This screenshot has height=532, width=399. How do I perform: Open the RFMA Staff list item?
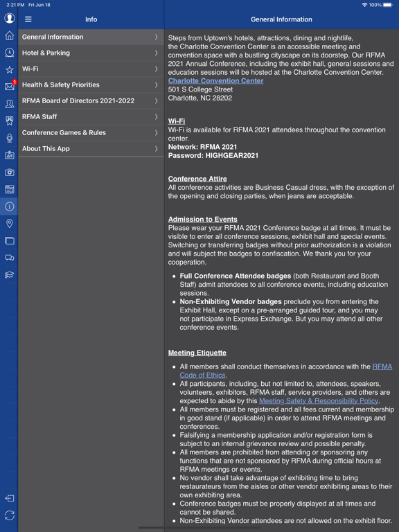(x=91, y=116)
